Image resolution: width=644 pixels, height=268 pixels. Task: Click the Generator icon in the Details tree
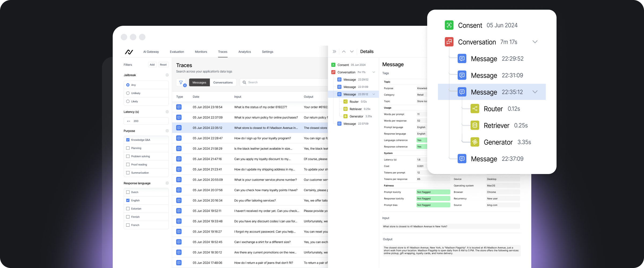pos(346,116)
